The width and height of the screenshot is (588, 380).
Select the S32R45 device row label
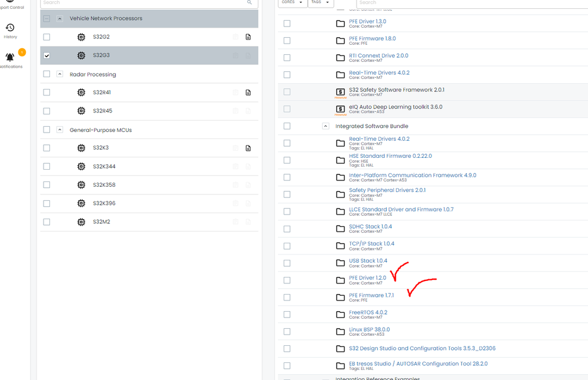pos(102,111)
